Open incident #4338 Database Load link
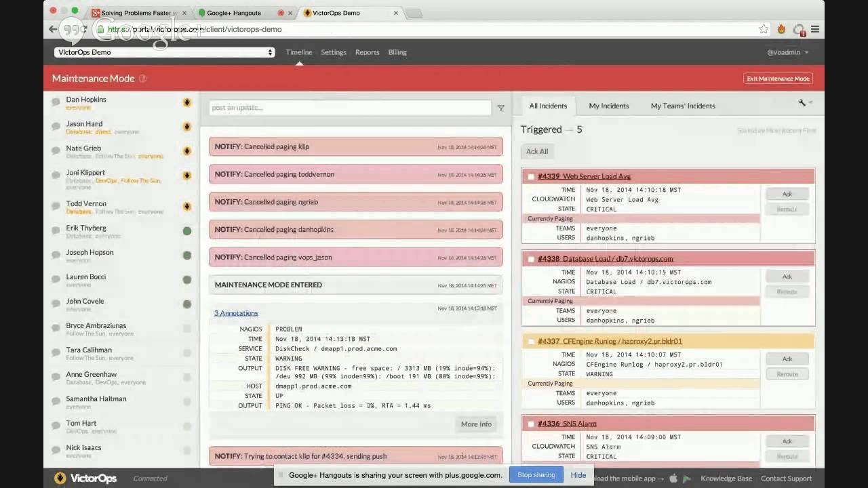Viewport: 868px width, 488px height. pos(606,259)
